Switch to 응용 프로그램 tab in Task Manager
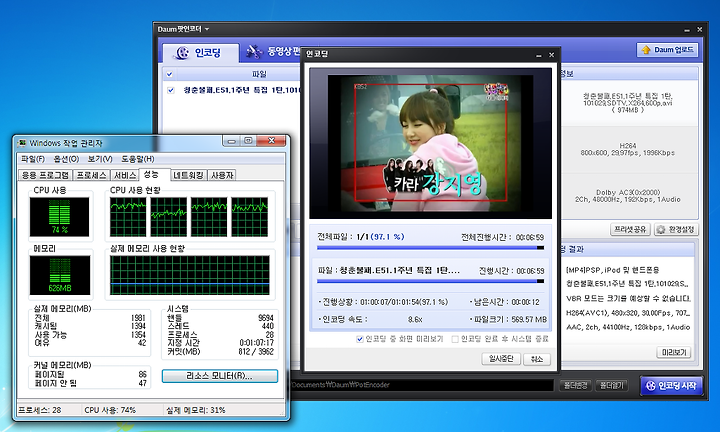Screen dimensions: 720x432 [x=45, y=175]
